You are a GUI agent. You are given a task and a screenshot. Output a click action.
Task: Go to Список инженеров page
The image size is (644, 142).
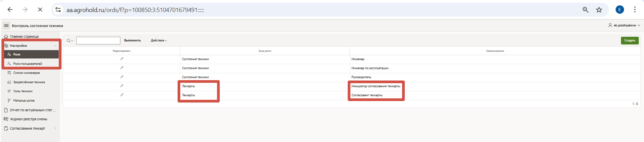[x=26, y=73]
